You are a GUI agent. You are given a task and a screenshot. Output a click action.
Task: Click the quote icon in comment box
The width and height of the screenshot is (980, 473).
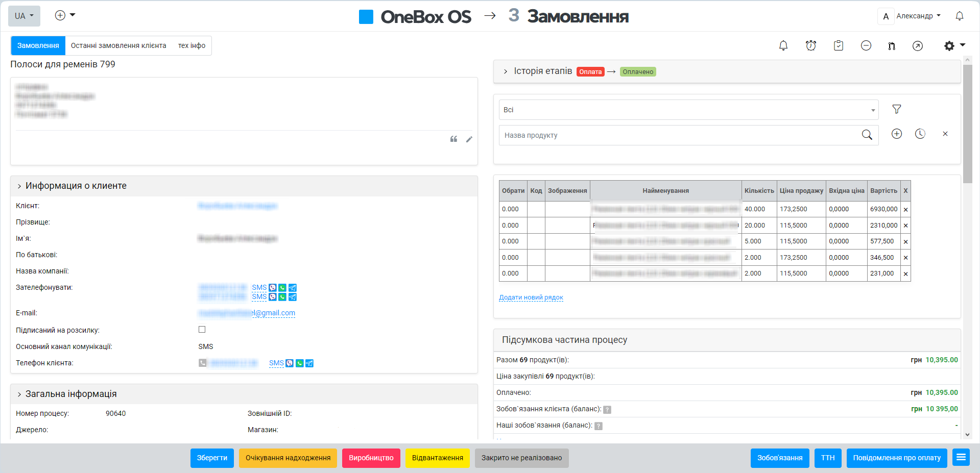pyautogui.click(x=453, y=139)
